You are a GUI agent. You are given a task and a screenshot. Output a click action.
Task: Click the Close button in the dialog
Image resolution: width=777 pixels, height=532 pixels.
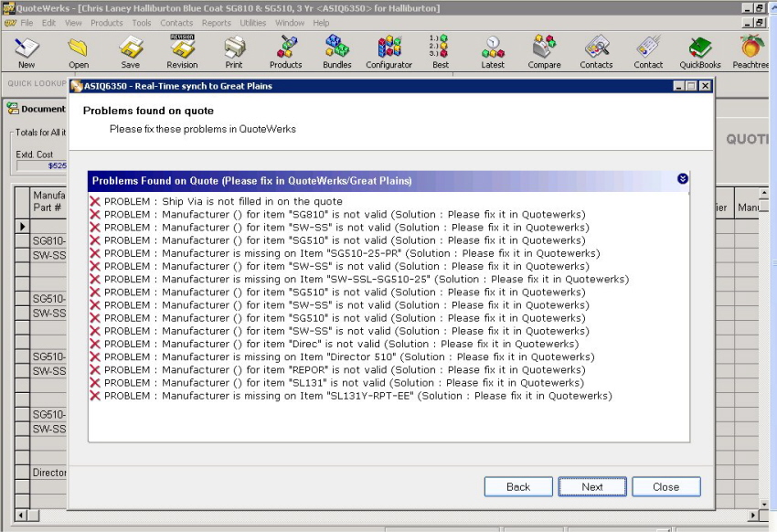coord(666,486)
